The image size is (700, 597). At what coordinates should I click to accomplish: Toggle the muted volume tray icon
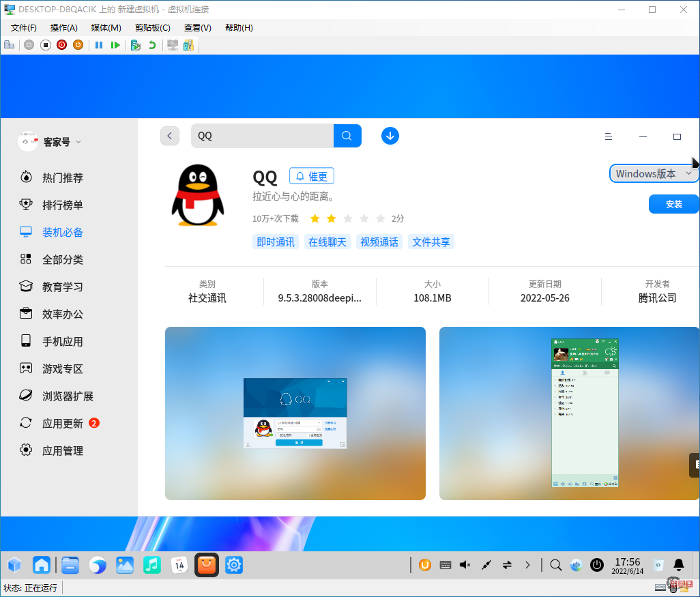(x=465, y=565)
